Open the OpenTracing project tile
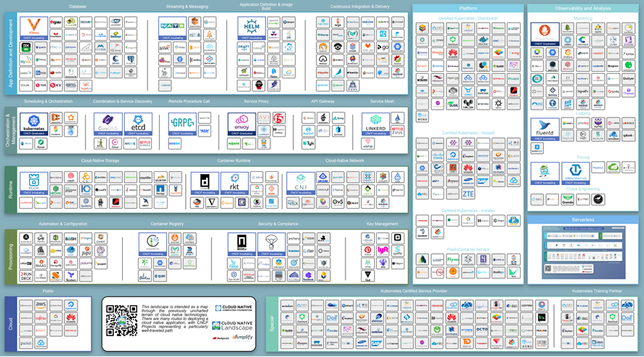The image size is (644, 357). click(x=576, y=173)
